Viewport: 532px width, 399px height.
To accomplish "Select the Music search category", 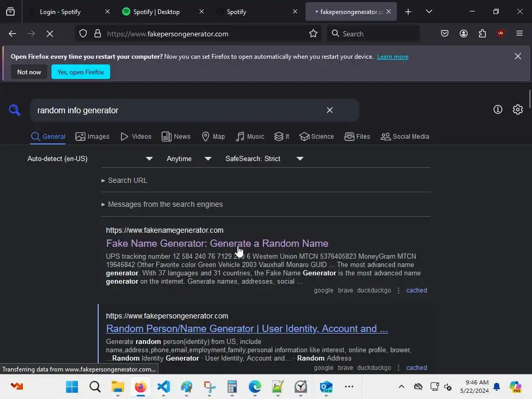I will click(250, 137).
